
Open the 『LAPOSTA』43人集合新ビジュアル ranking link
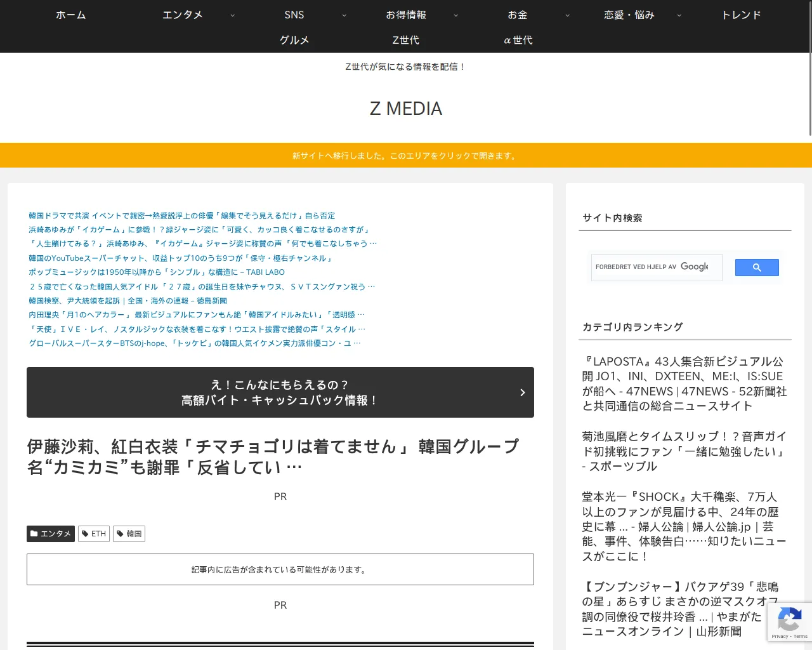(685, 384)
